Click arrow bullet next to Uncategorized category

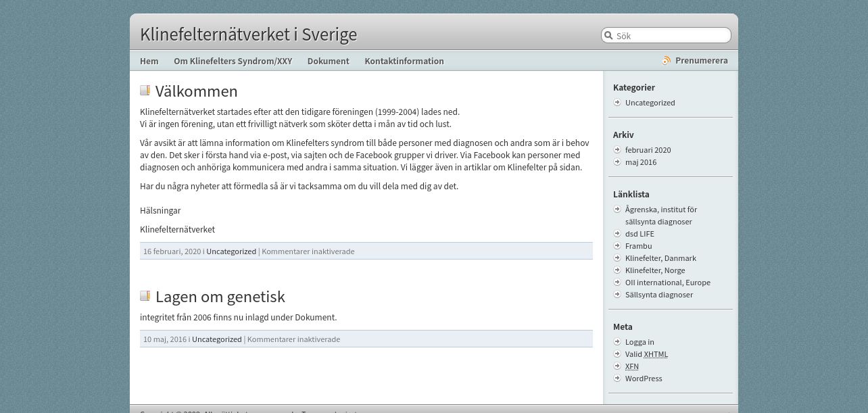(617, 103)
